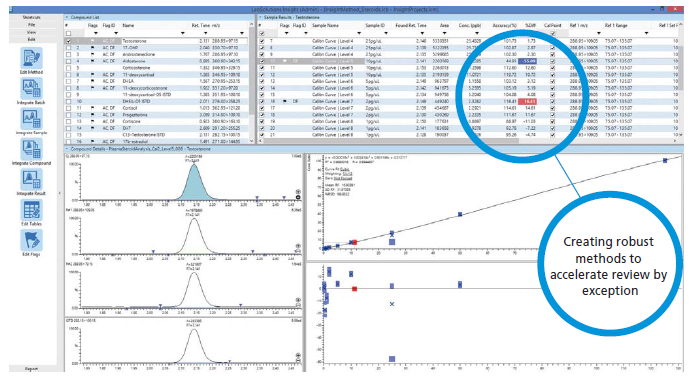Click zoom-in icon on the Ref2 chromatogram
This screenshot has width=695, height=379.
[x=298, y=300]
